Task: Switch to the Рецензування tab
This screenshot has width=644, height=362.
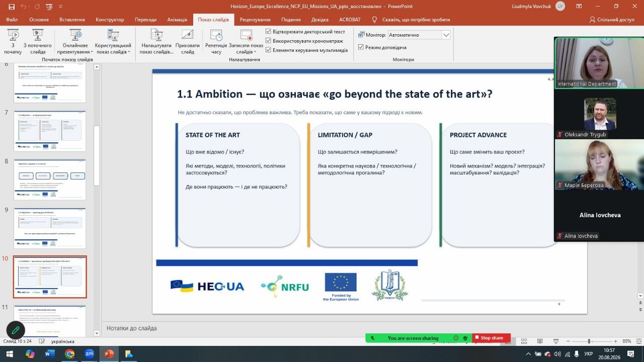Action: (255, 20)
